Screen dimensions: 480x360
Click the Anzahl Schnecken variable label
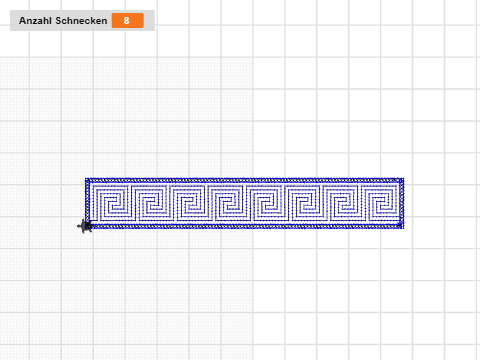tap(63, 21)
